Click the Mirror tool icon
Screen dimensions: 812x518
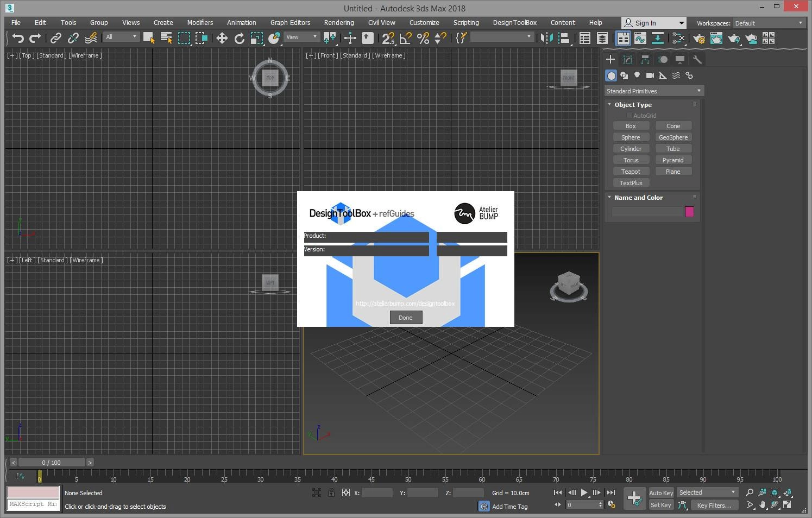click(547, 38)
